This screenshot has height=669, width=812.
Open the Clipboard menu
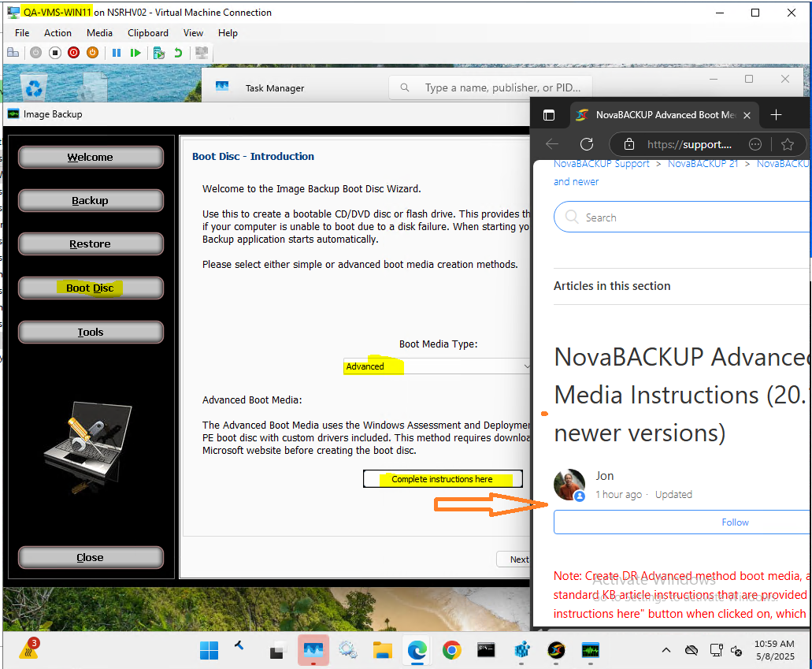click(148, 32)
